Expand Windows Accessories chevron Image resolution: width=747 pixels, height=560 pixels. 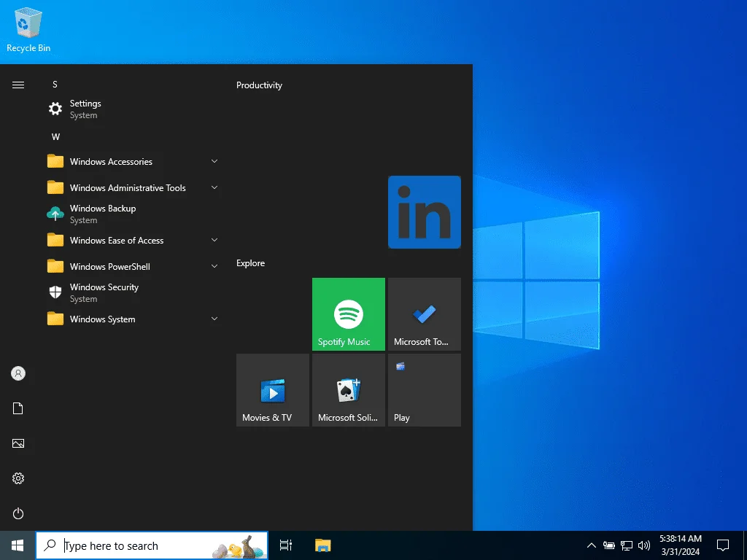[214, 161]
